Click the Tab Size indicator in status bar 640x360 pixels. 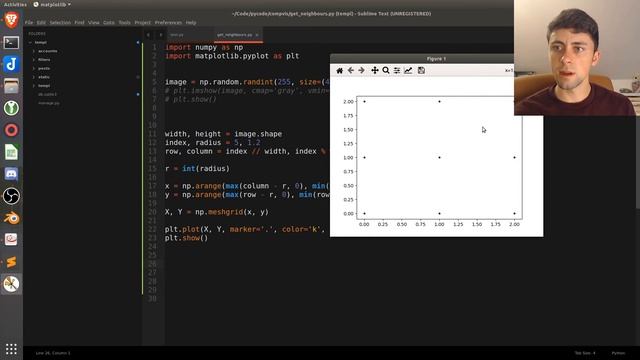584,353
